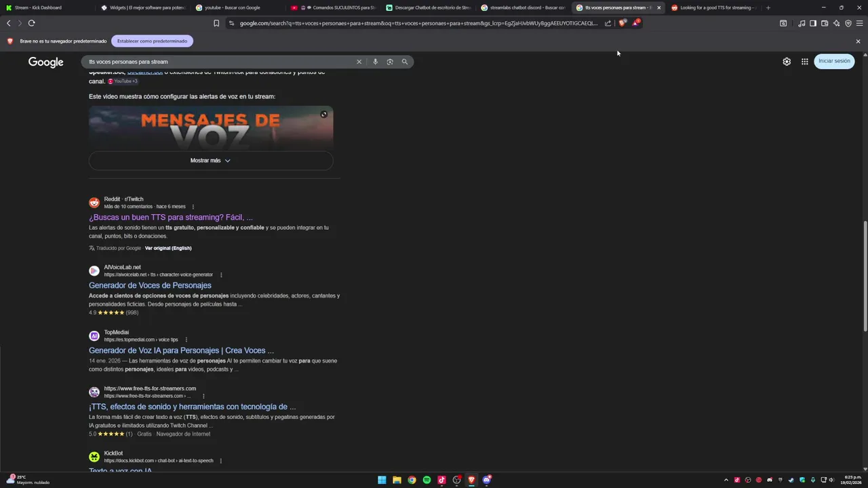Clear the Google search box with the X

(359, 62)
